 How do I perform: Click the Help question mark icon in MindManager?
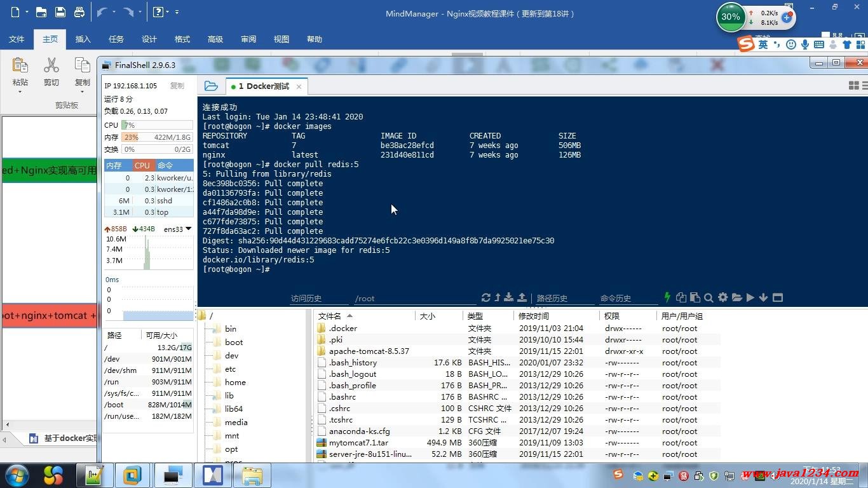point(158,11)
